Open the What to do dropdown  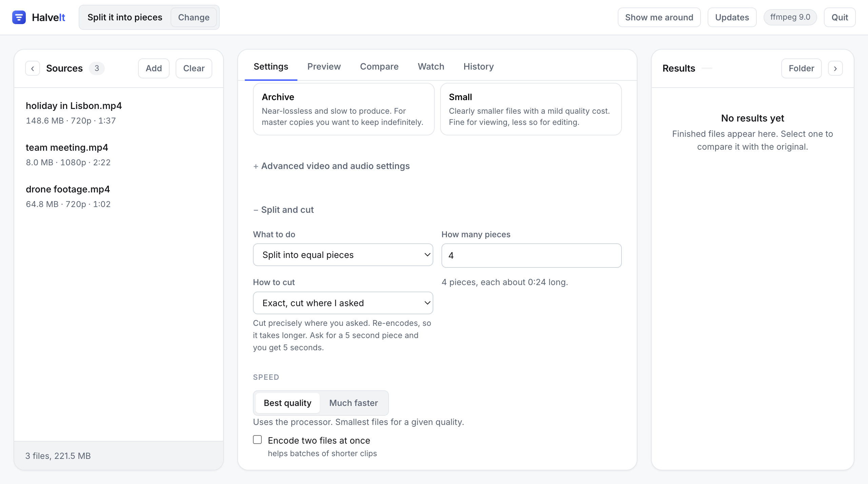(x=343, y=255)
